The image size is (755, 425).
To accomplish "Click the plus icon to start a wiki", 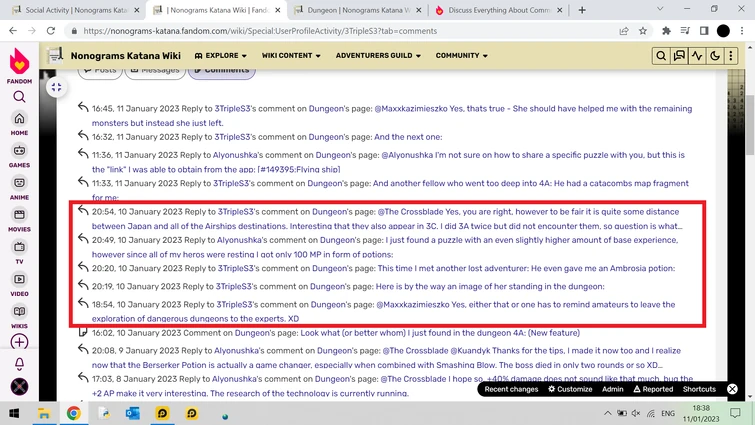I will point(19,342).
